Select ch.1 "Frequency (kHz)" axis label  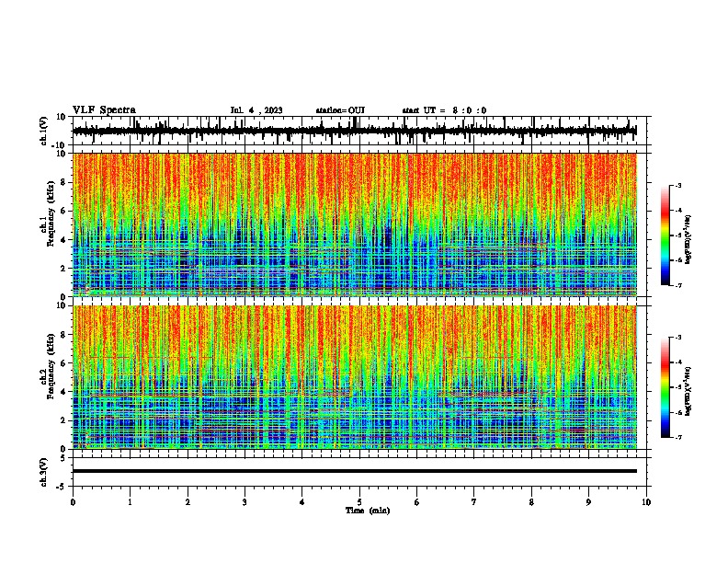pos(51,214)
